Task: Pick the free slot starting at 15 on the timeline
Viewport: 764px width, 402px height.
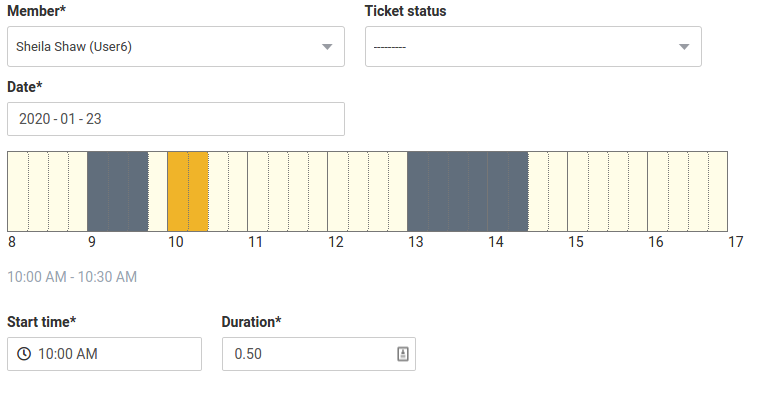Action: click(x=578, y=191)
